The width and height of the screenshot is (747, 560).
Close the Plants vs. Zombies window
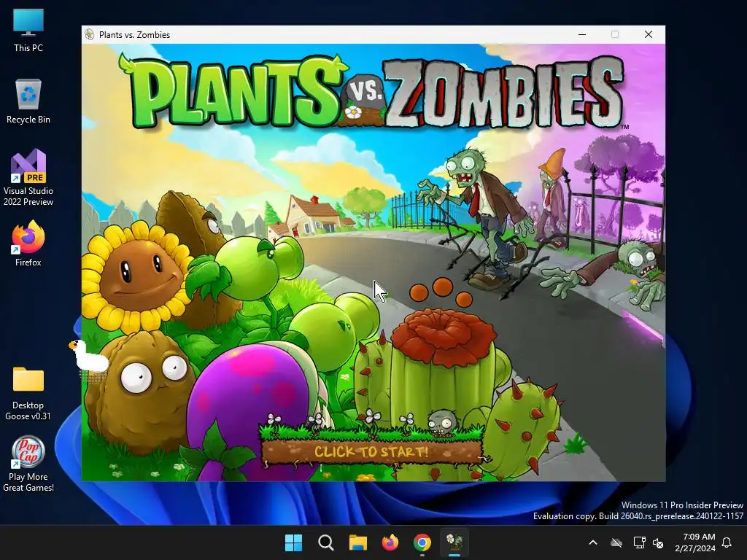click(649, 34)
